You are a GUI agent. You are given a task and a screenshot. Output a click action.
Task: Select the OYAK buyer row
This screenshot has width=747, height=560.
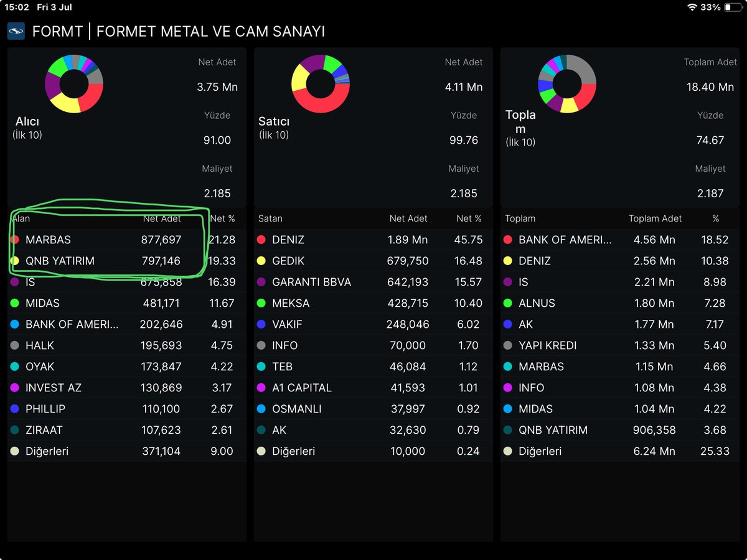(127, 366)
